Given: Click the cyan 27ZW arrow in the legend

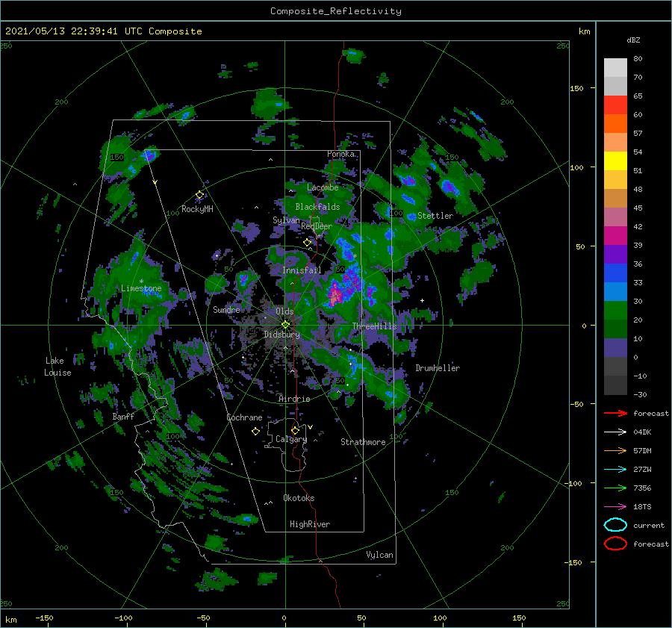Looking at the screenshot, I should point(615,470).
